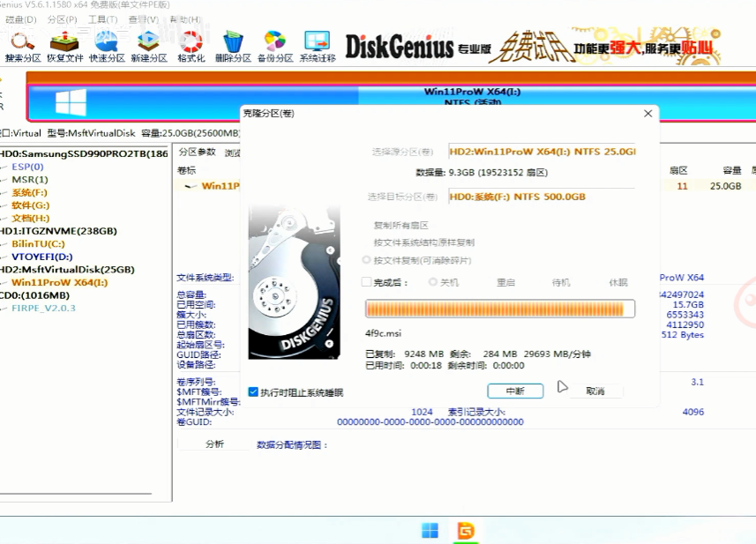Image resolution: width=756 pixels, height=544 pixels.
Task: Click the current file name 4f9c.msi
Action: (x=384, y=333)
